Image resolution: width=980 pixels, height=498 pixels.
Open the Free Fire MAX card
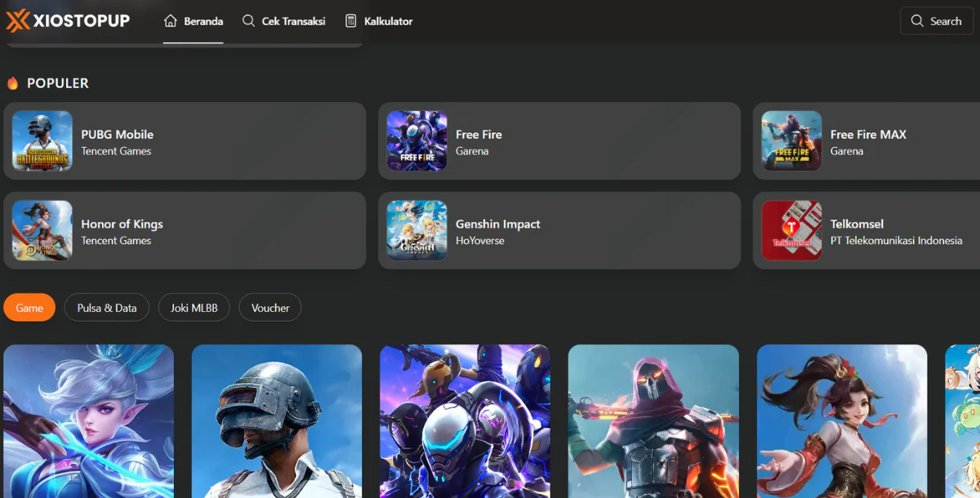[x=866, y=141]
